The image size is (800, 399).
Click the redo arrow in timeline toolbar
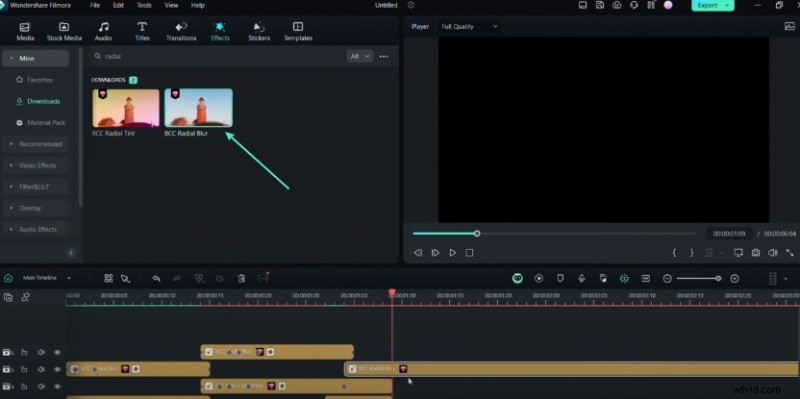(x=177, y=279)
